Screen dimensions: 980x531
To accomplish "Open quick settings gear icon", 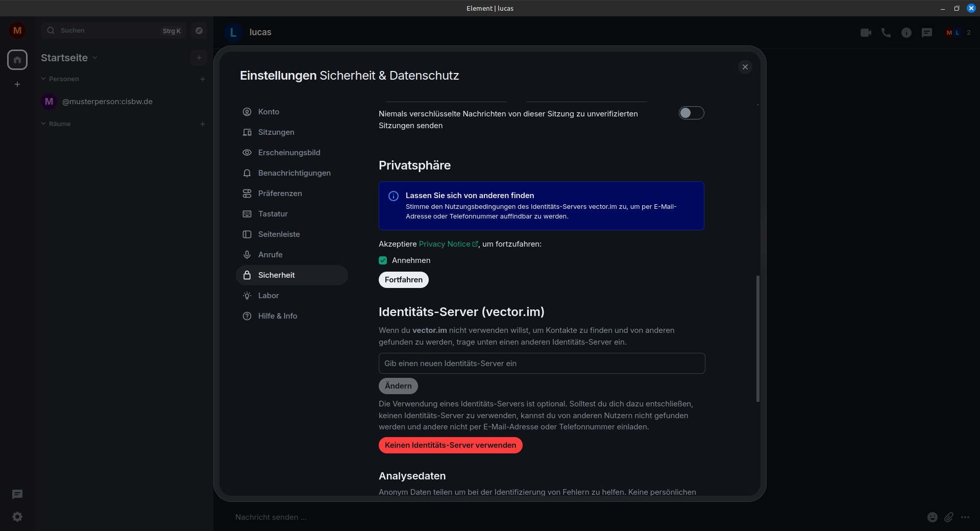I will 17,517.
